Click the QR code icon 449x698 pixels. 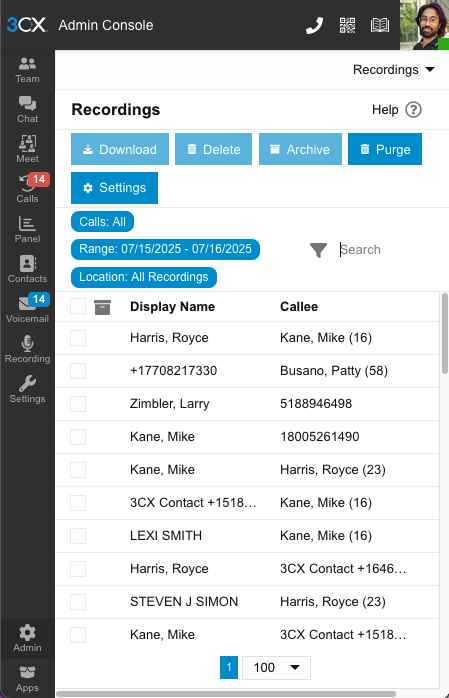pos(347,25)
